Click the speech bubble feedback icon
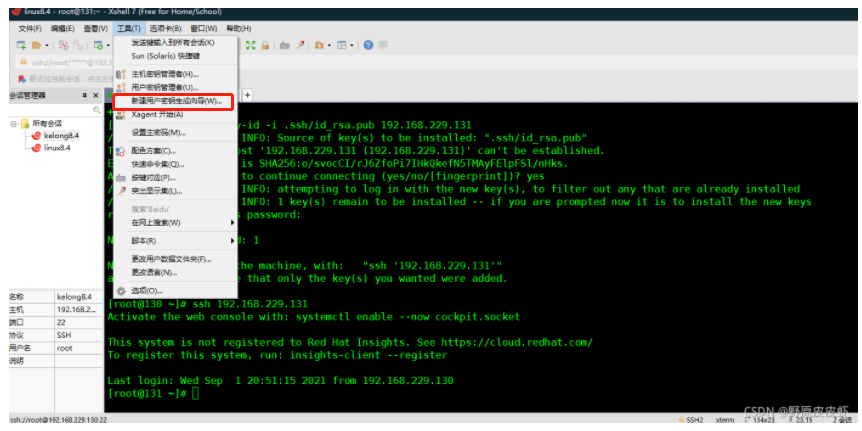 [383, 45]
